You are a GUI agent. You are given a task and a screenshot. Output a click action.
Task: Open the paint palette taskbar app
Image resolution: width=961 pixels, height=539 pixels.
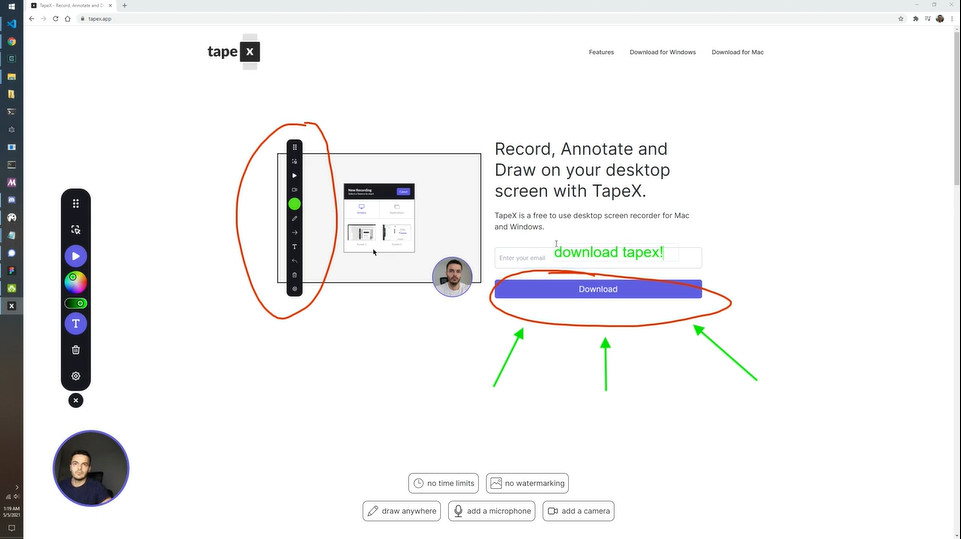[x=12, y=218]
